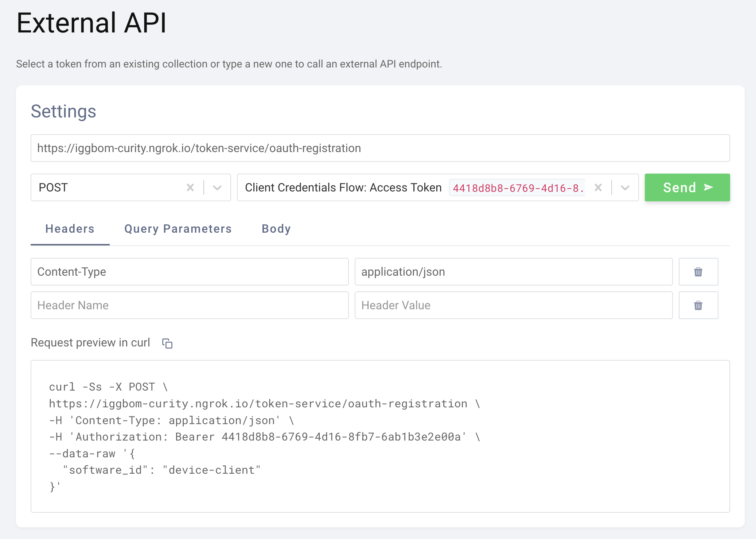Screen dimensions: 756x539
Task: Switch to the Query Parameters tab
Action: click(x=178, y=229)
